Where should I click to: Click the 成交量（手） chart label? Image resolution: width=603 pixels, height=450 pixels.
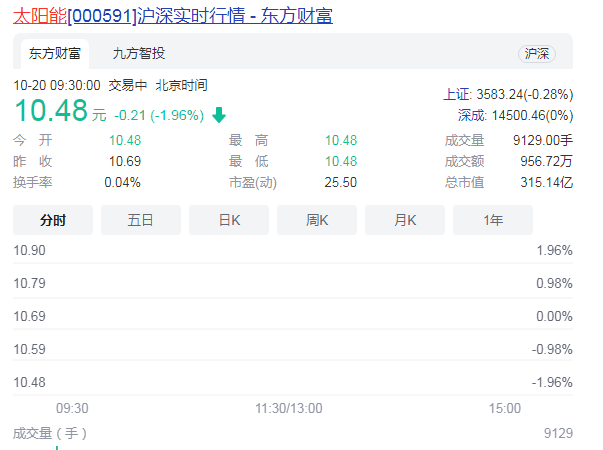click(x=50, y=433)
